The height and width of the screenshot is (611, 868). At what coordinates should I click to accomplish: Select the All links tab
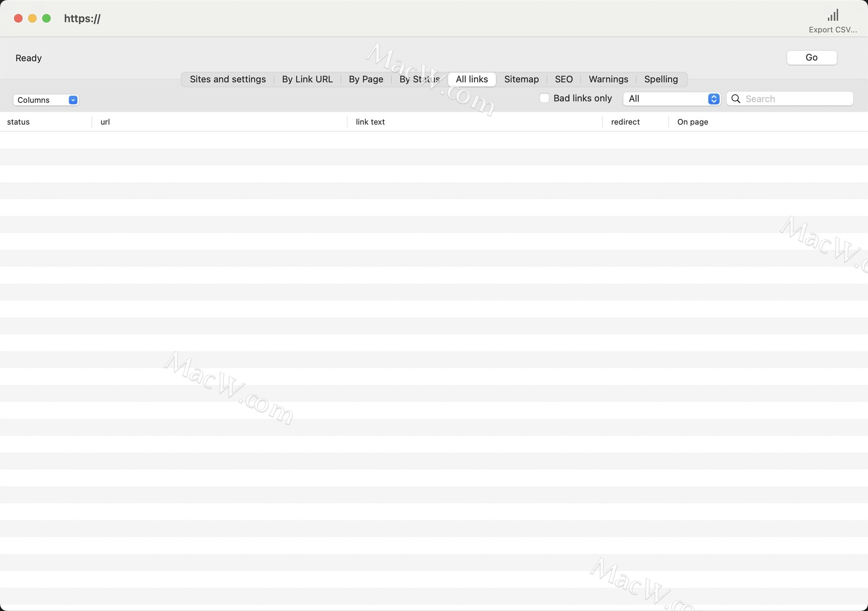pyautogui.click(x=472, y=79)
